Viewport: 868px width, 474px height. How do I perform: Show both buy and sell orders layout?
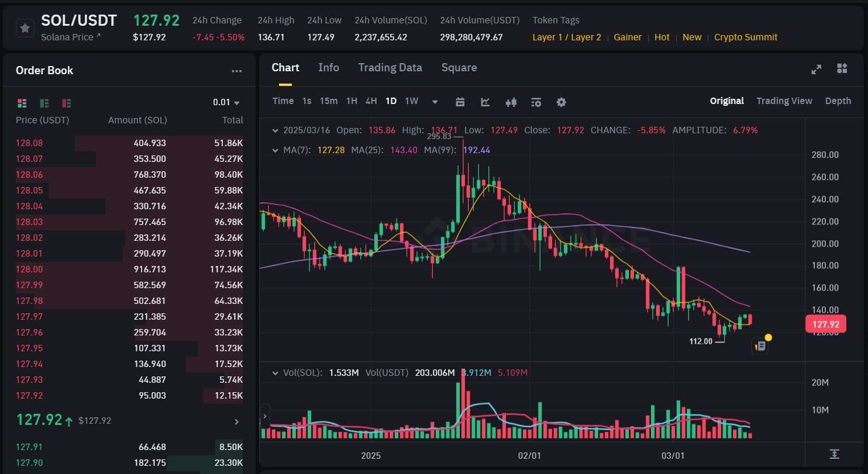coord(22,103)
